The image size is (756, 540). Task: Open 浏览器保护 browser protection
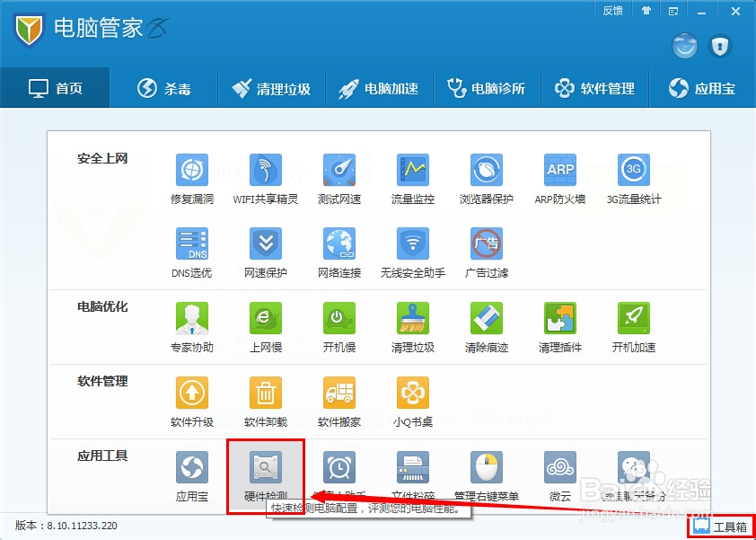[487, 180]
